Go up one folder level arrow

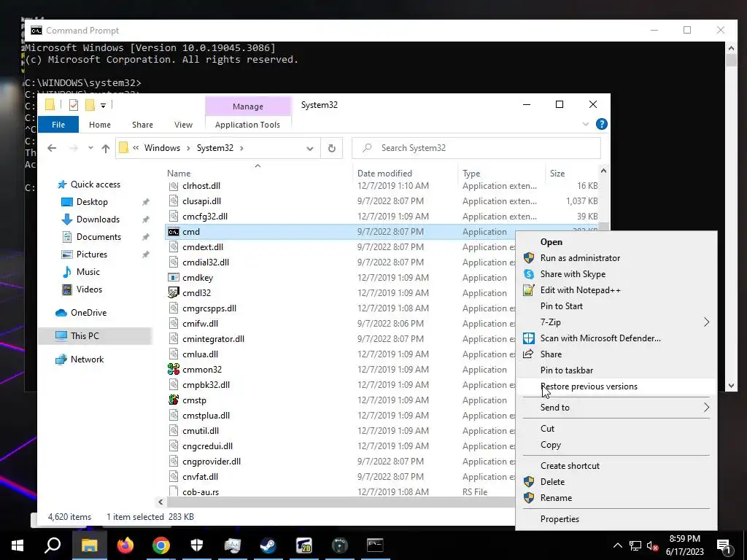tap(106, 148)
